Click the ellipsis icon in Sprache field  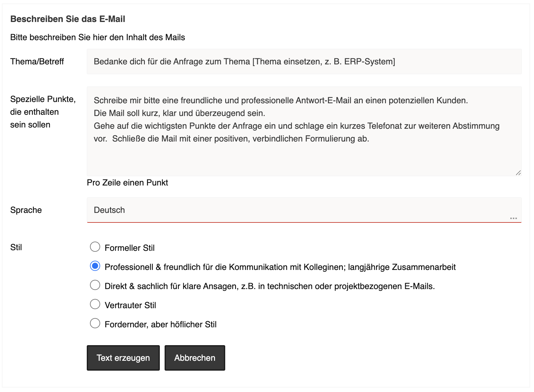[x=513, y=218]
